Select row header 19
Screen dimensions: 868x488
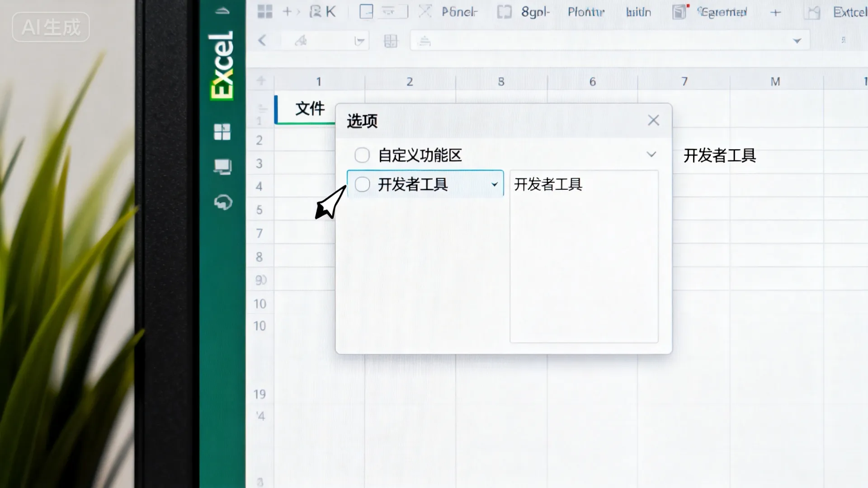pos(259,394)
